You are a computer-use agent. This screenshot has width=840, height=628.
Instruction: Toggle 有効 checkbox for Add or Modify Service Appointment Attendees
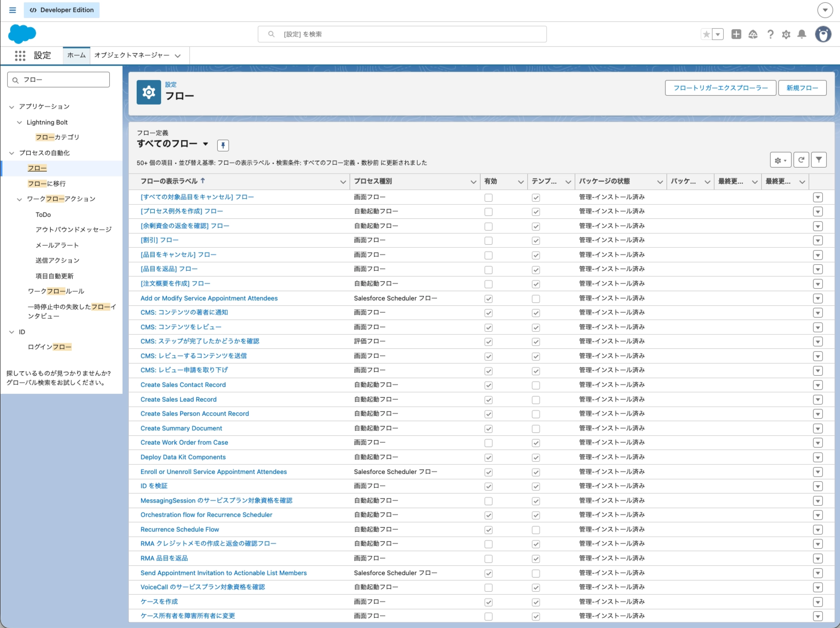point(488,299)
